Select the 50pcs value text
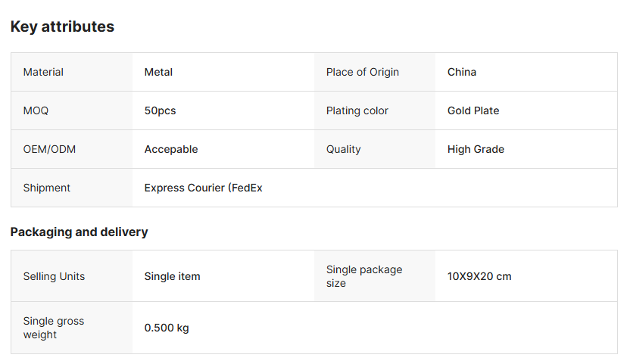This screenshot has height=364, width=630. click(160, 110)
